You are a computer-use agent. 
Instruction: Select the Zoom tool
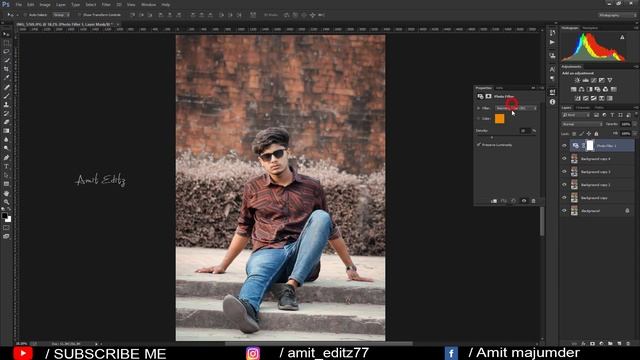(6, 202)
